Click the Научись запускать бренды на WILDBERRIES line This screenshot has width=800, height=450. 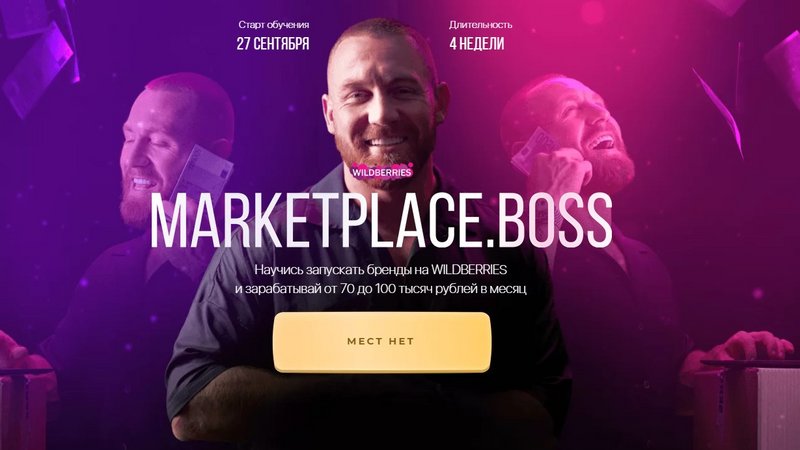[381, 269]
